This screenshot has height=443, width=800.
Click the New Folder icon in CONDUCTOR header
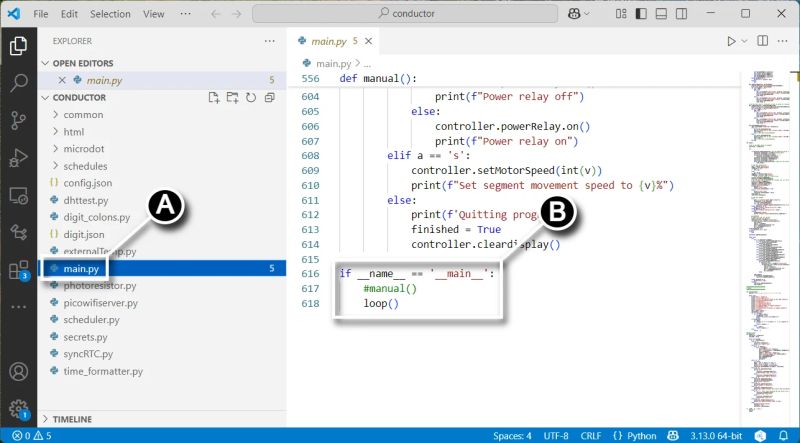tap(232, 97)
